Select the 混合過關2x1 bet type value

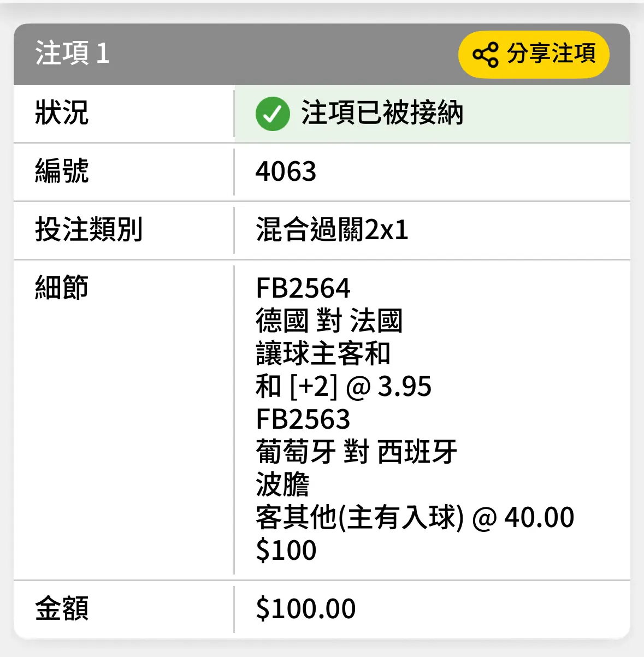click(x=332, y=230)
